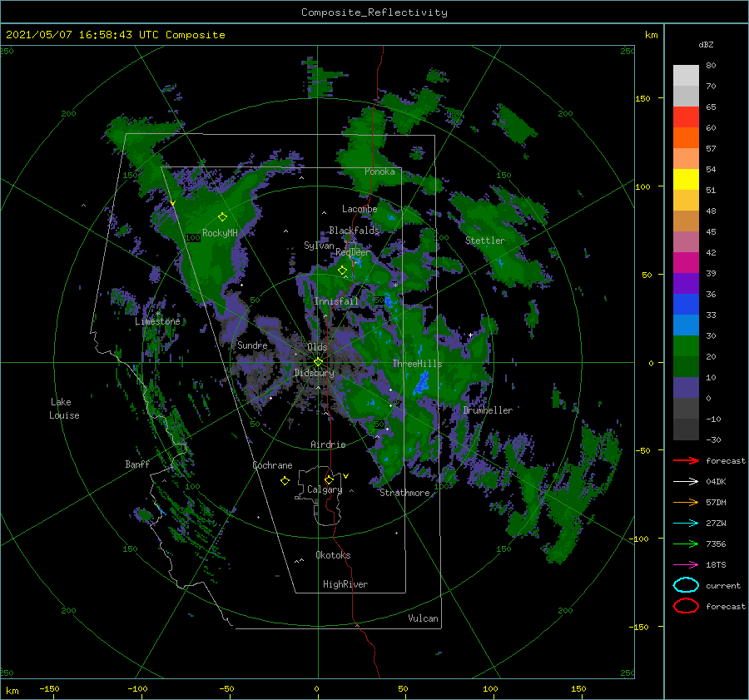Select the Drumheller label
The height and width of the screenshot is (700, 749).
[488, 410]
